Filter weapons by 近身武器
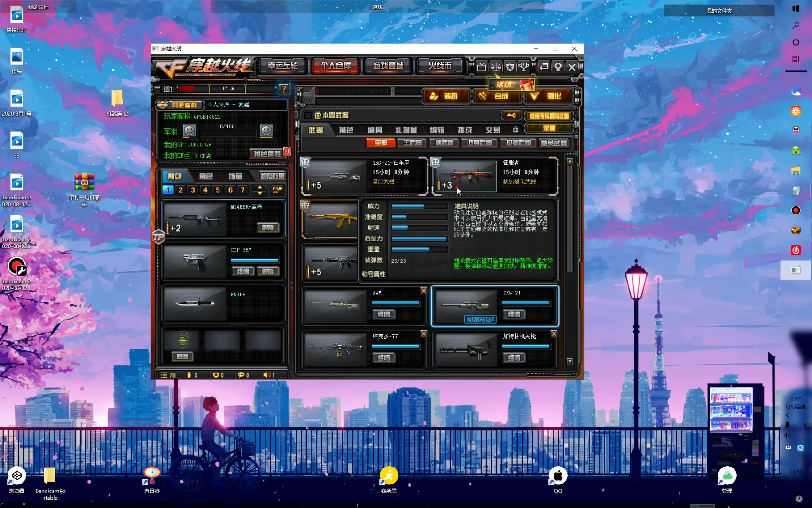This screenshot has width=812, height=508. (x=479, y=143)
